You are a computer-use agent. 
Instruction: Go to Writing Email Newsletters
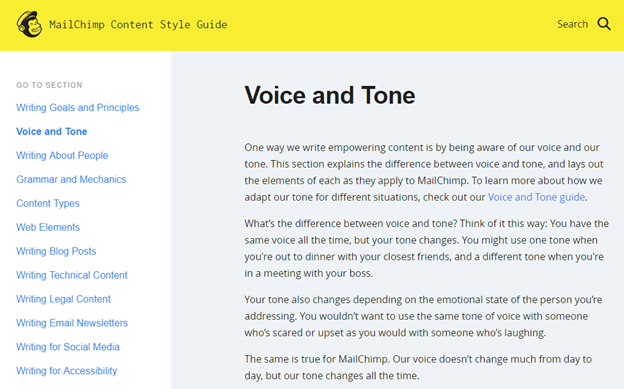click(x=72, y=323)
